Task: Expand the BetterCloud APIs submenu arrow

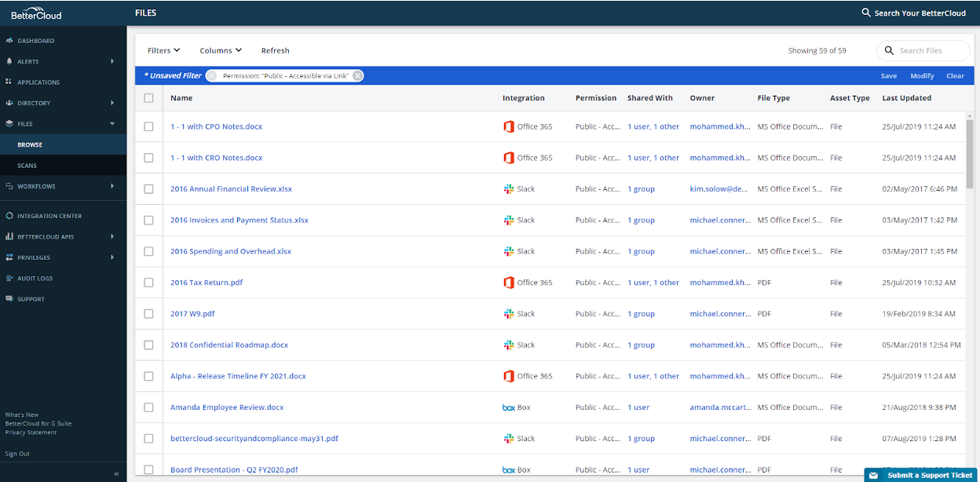Action: (x=112, y=236)
